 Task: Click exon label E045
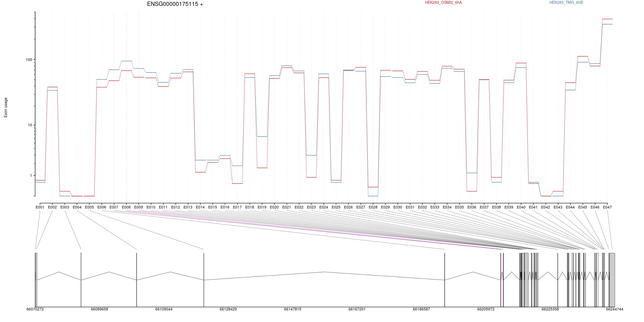[x=583, y=207]
